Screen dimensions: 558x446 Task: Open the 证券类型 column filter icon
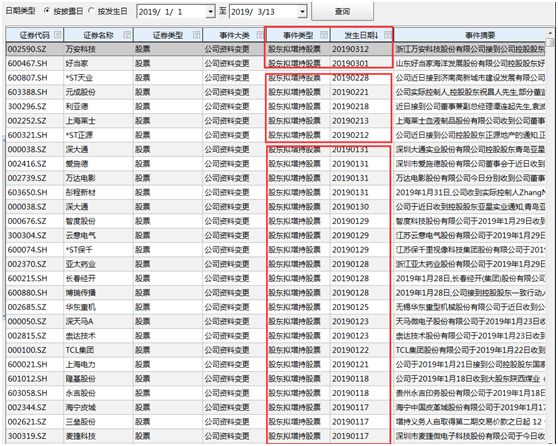196,35
